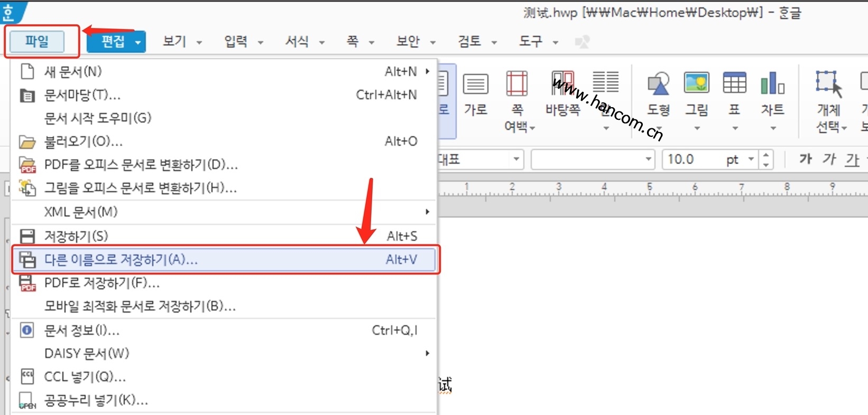Toggle bold 가 formatting
868x415 pixels.
(805, 159)
